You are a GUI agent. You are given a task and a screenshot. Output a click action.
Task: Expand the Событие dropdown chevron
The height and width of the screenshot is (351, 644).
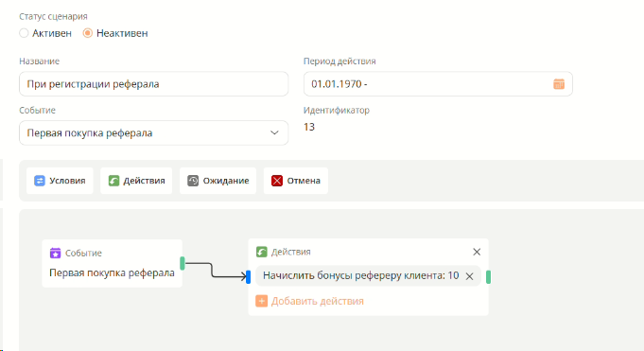click(x=274, y=132)
